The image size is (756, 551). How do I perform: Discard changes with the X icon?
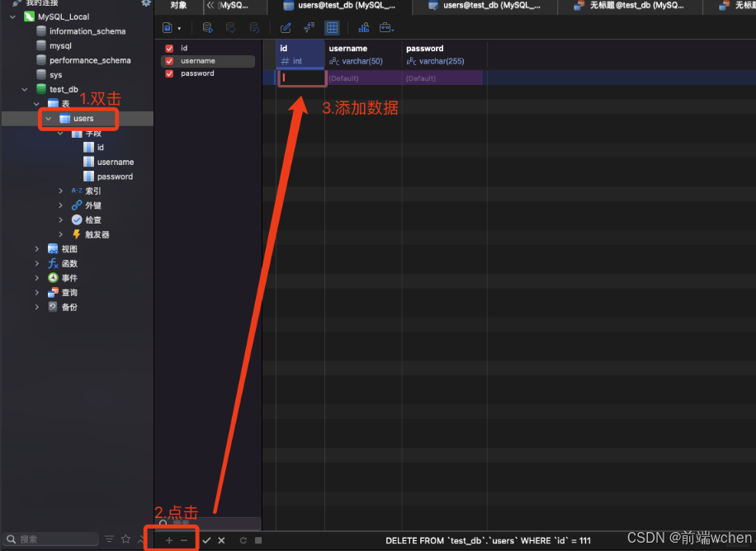(221, 540)
